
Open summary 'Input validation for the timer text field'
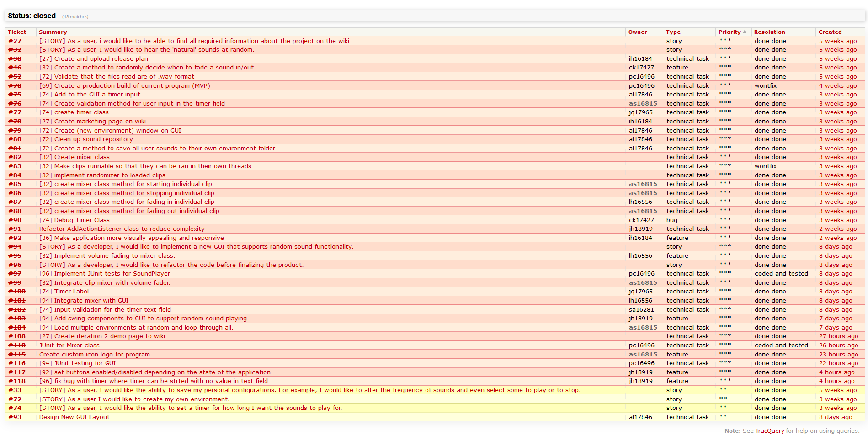(x=105, y=309)
